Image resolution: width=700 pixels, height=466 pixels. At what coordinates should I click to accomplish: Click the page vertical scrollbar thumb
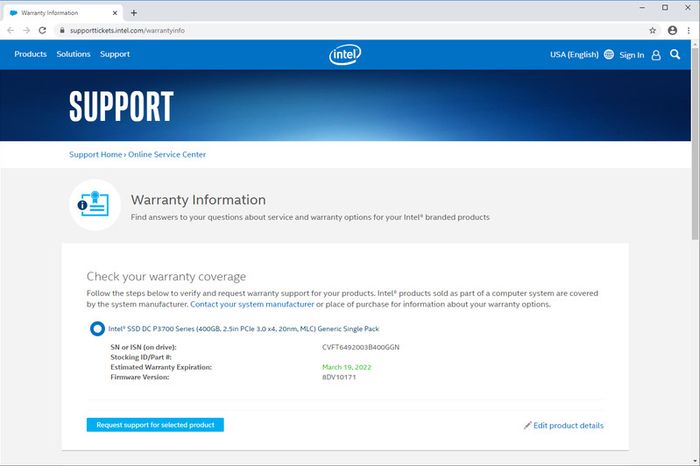[695, 143]
